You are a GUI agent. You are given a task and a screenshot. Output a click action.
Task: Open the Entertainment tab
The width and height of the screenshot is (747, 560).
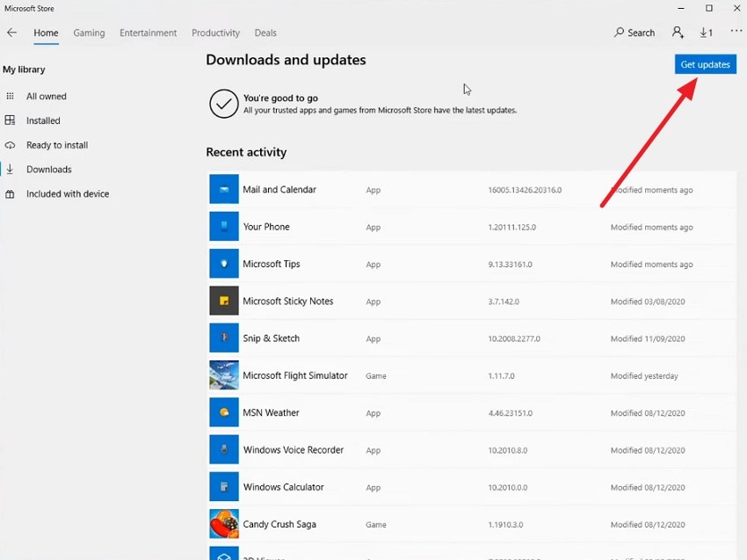click(149, 33)
